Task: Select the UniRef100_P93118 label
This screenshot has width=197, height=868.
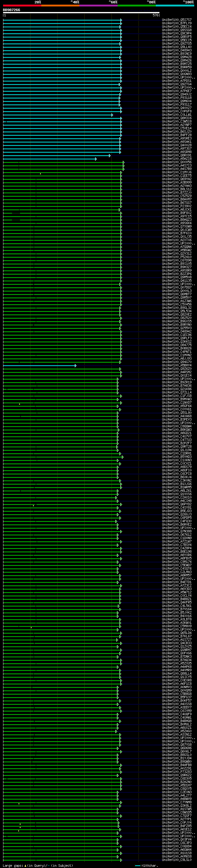Action: point(177,98)
